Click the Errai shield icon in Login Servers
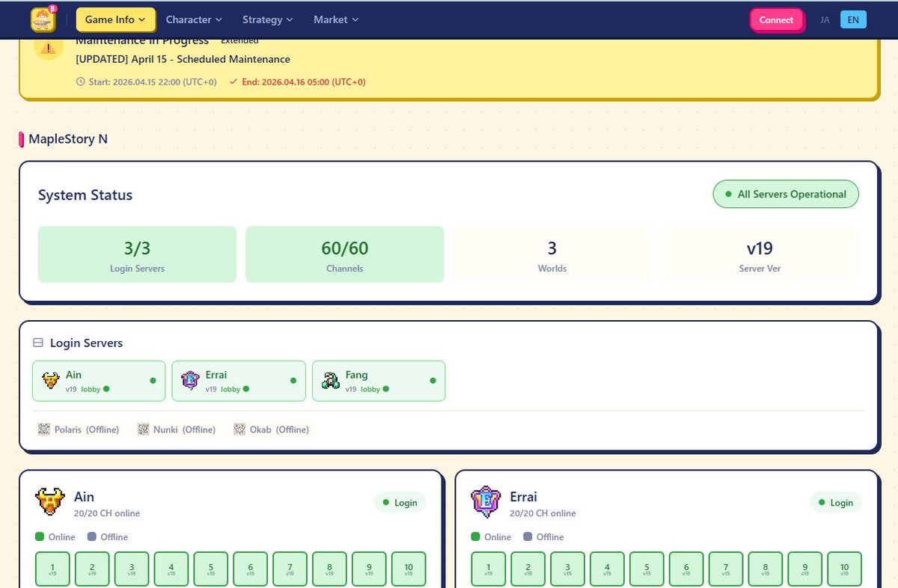Image resolution: width=898 pixels, height=588 pixels. 191,381
